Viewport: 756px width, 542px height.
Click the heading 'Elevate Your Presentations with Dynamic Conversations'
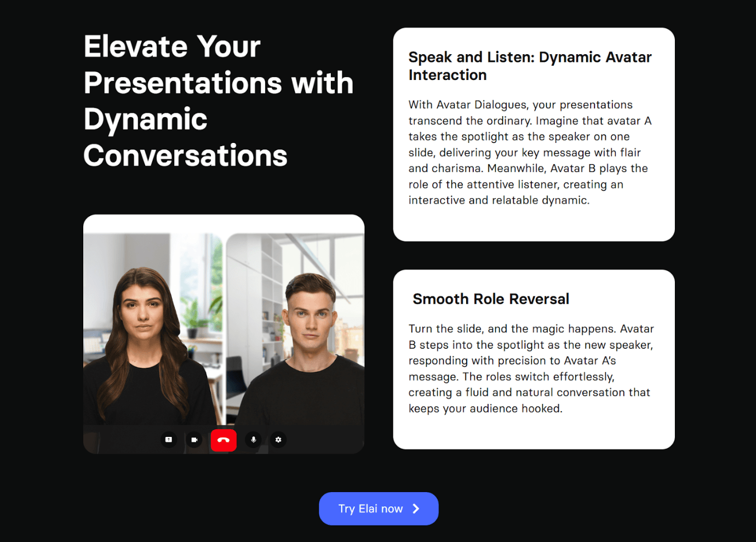click(x=219, y=101)
